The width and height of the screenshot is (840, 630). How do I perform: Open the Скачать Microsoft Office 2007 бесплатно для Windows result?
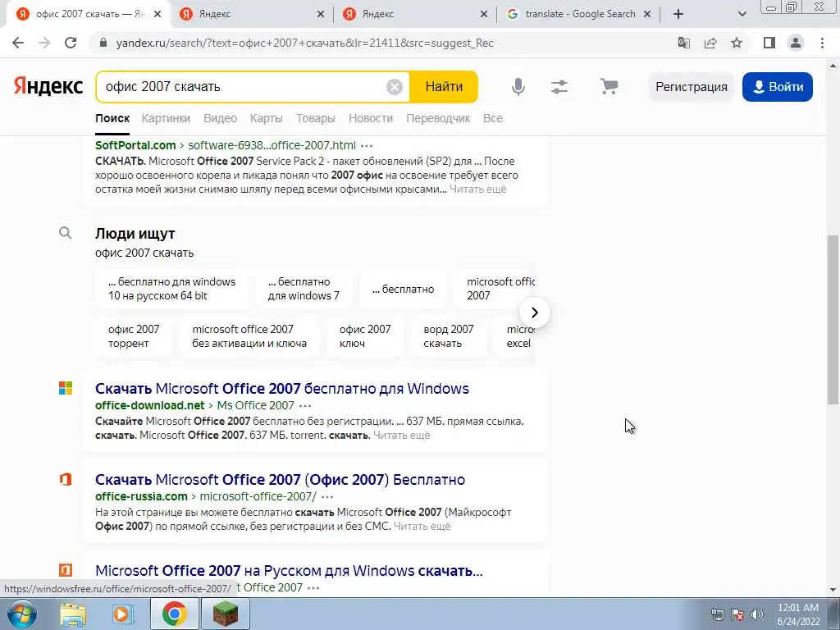[282, 388]
